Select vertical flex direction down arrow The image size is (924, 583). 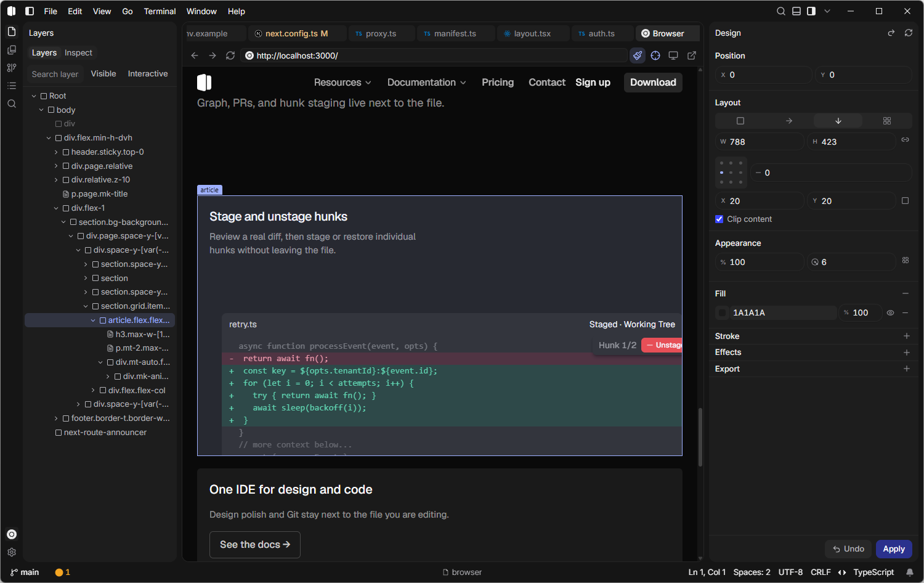click(838, 121)
